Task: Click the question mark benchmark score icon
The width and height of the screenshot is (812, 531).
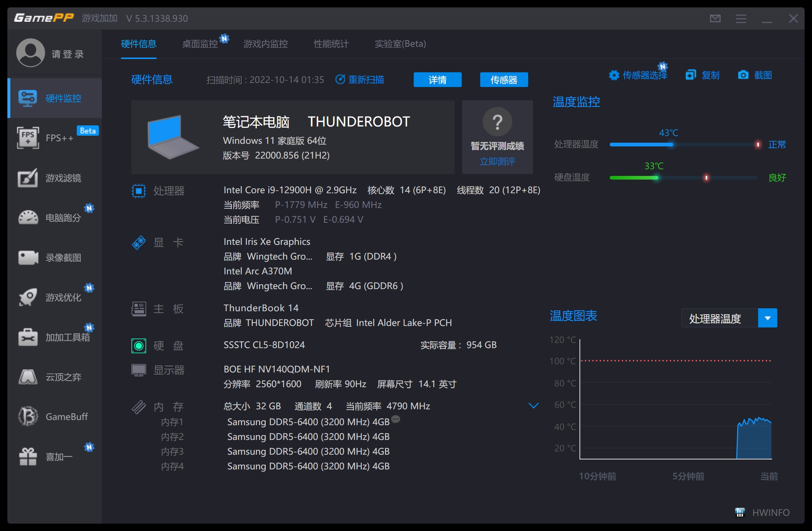Action: (498, 122)
